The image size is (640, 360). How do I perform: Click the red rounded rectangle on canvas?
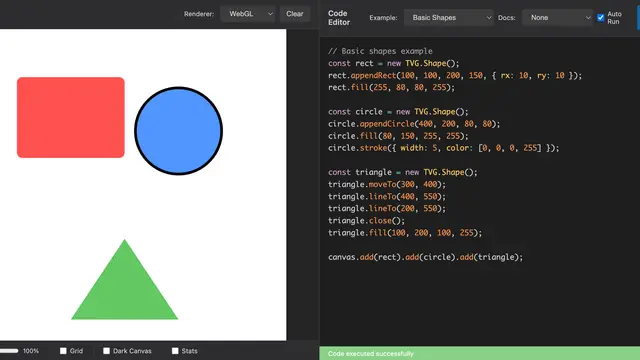tap(71, 117)
